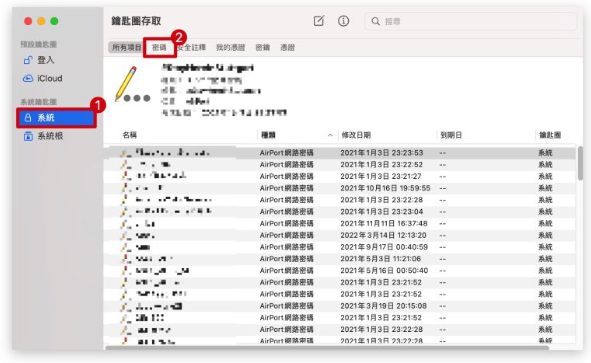This screenshot has height=363, width=591.
Task: Open the 密鑰 tab
Action: (263, 47)
